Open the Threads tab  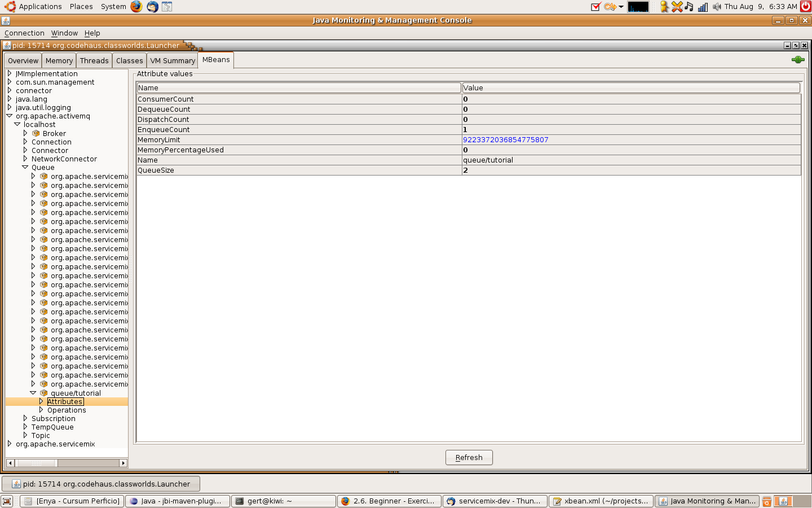(94, 60)
